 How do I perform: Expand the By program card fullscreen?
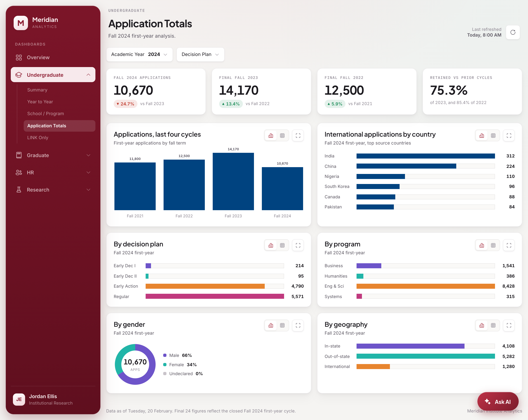509,245
